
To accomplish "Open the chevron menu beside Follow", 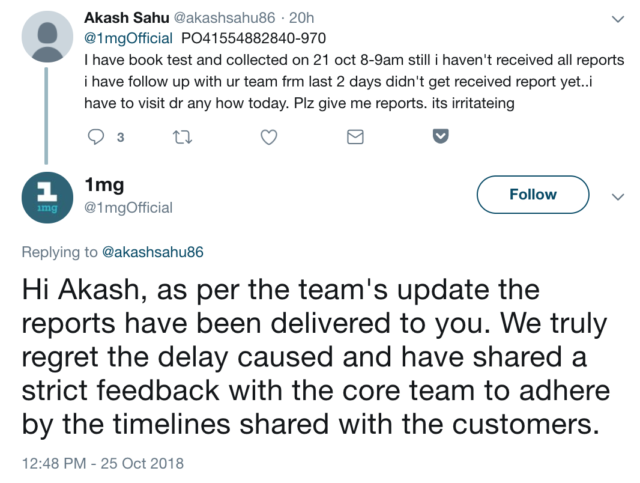I will (x=616, y=196).
